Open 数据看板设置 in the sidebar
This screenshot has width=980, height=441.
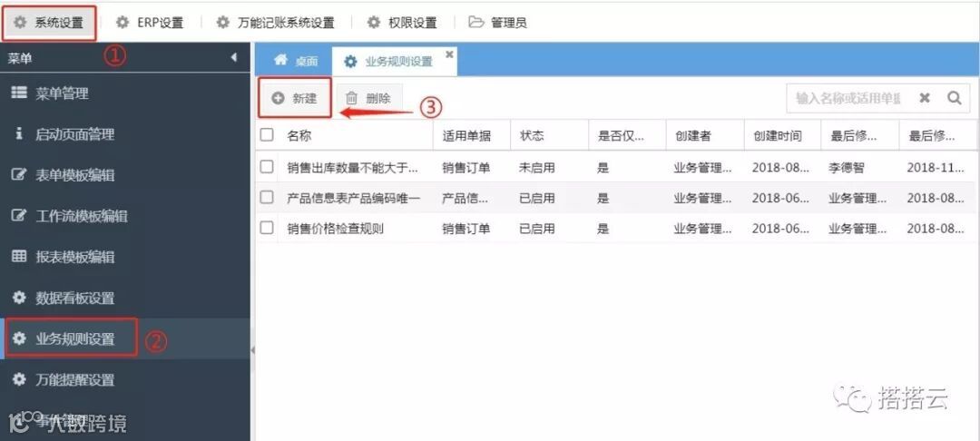(125, 298)
